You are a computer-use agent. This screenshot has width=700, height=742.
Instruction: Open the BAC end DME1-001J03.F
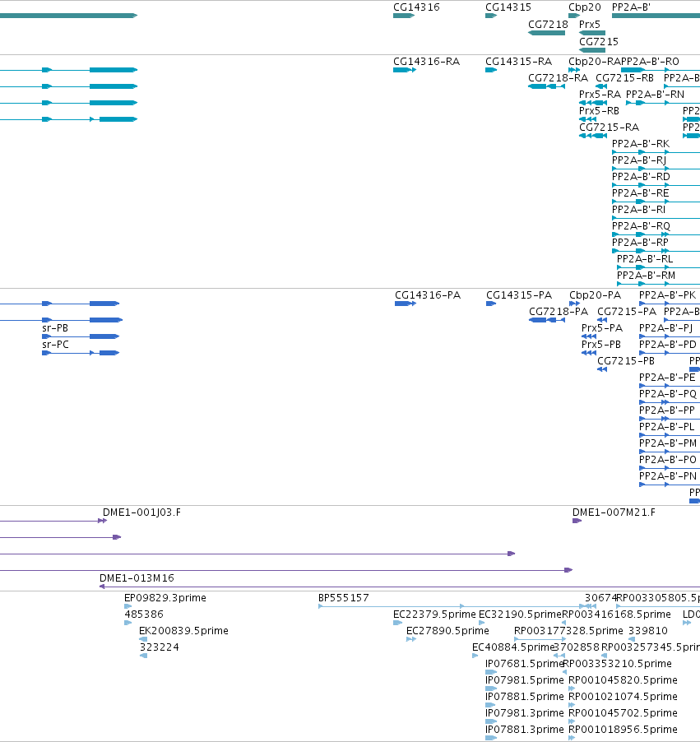pos(141,512)
